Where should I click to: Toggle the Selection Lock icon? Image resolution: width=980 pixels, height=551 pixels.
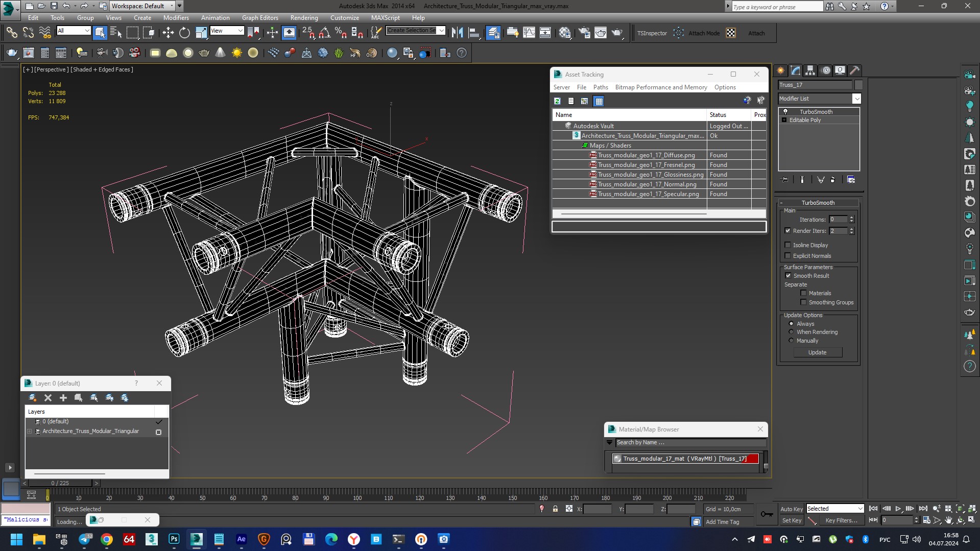[555, 509]
